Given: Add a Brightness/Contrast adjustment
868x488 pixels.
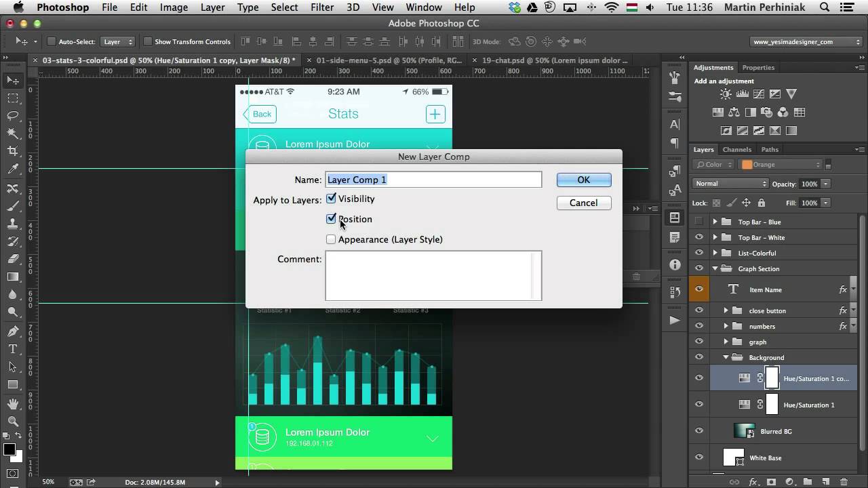Looking at the screenshot, I should pos(726,94).
